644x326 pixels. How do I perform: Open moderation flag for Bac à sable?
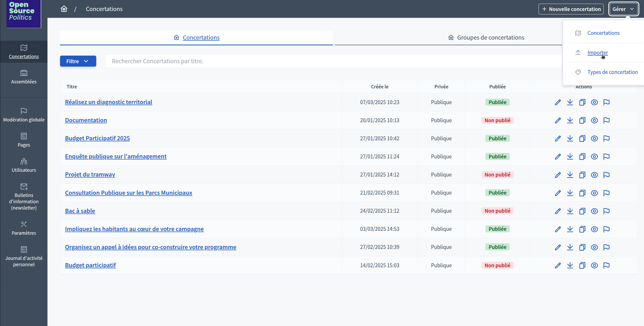point(606,211)
